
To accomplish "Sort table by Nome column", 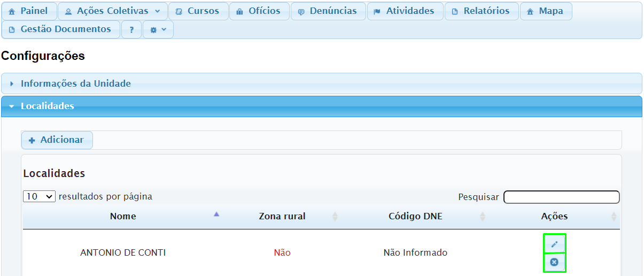I will (x=123, y=217).
